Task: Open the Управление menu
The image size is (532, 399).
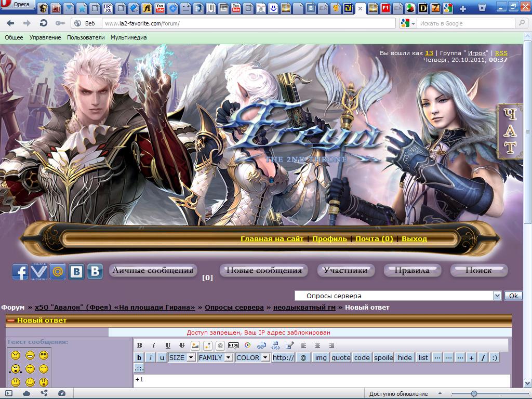Action: (45, 37)
